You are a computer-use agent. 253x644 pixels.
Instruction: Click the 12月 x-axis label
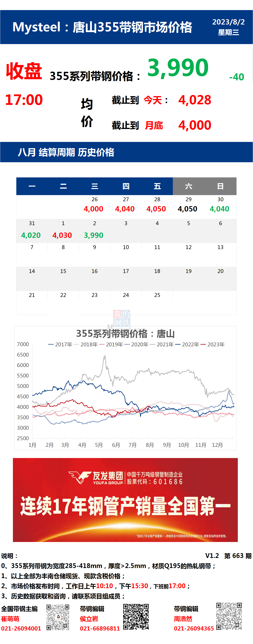pos(217,445)
